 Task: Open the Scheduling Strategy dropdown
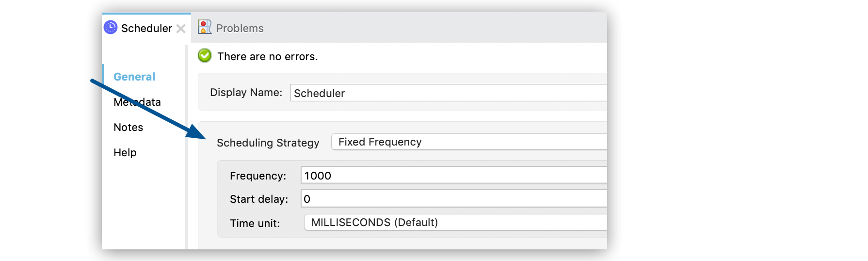click(x=468, y=142)
